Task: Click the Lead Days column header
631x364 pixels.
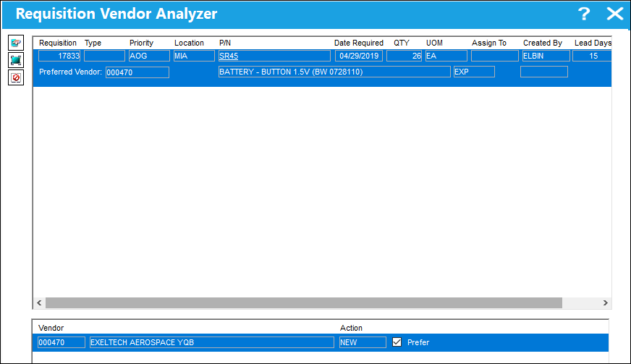Action: 593,43
